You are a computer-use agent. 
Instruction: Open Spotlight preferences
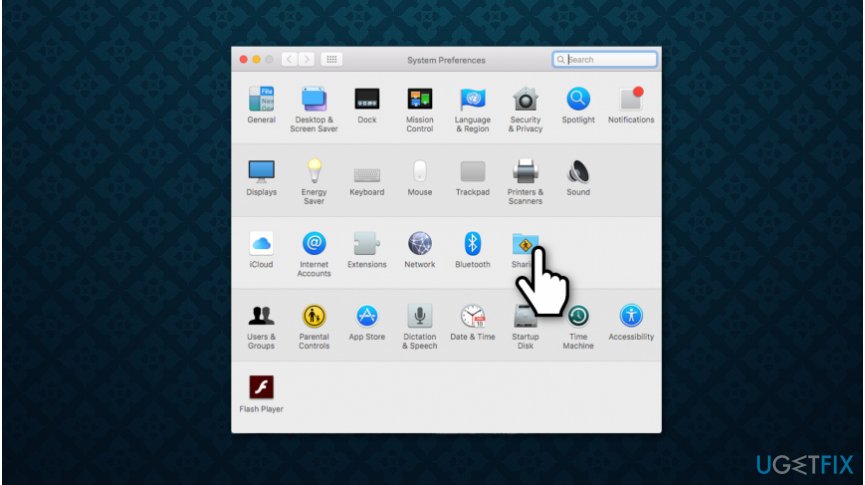[x=578, y=99]
